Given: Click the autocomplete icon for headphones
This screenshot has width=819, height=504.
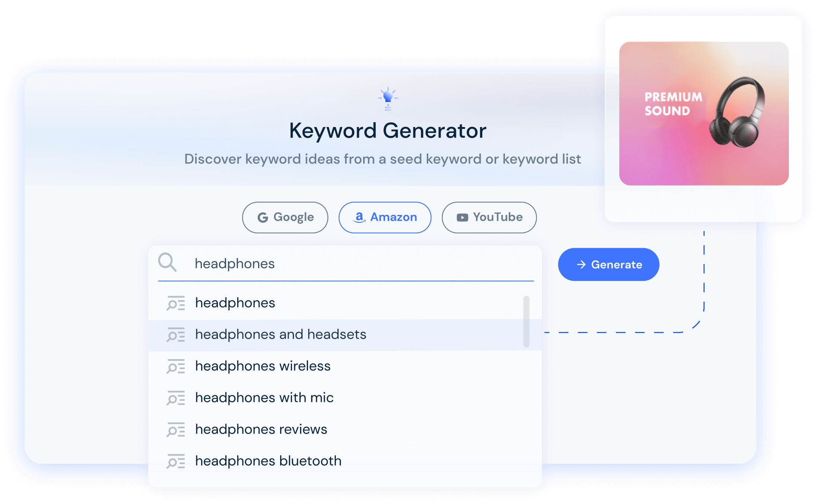Looking at the screenshot, I should 177,302.
